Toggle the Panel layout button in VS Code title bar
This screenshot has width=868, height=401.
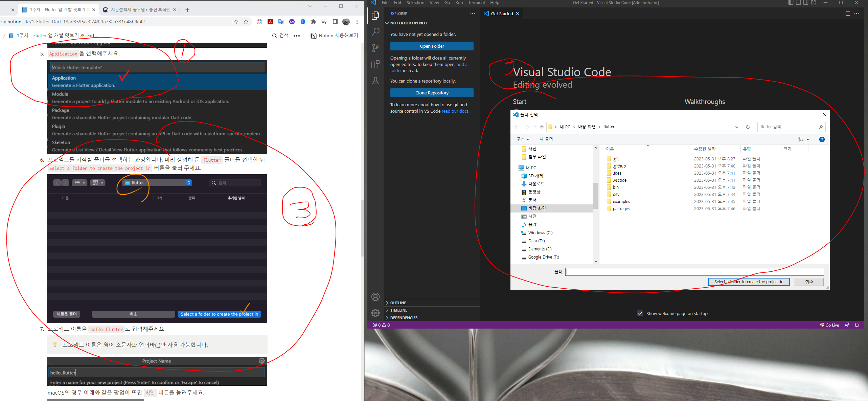[x=798, y=3]
